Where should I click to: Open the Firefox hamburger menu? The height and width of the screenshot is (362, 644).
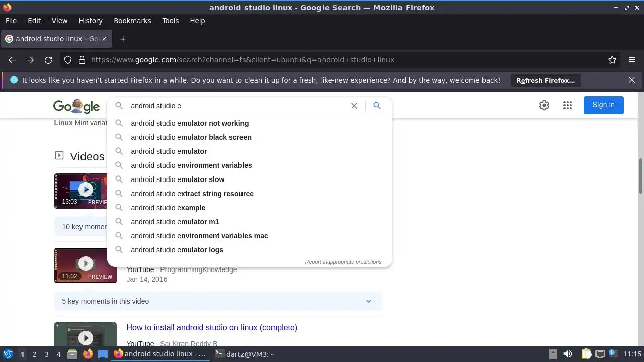point(632,60)
